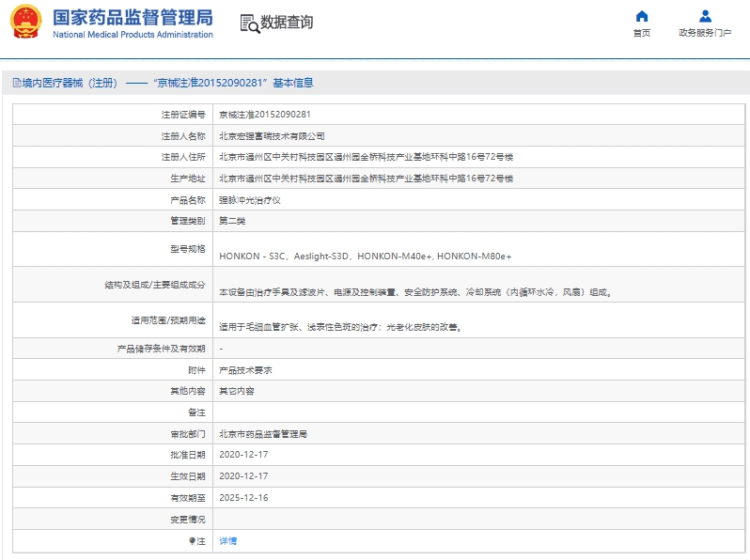Click the 注册人住所 address value
Image resolution: width=750 pixels, height=560 pixels.
[366, 157]
